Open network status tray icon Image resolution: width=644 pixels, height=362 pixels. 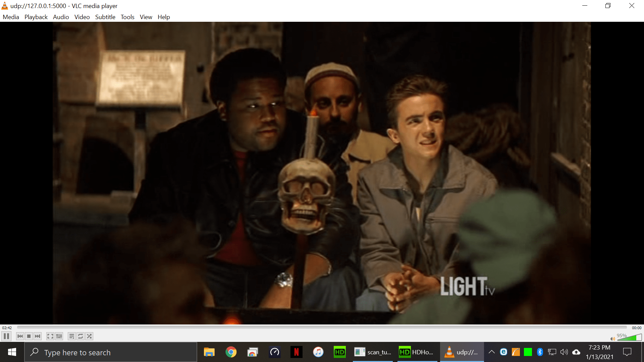pyautogui.click(x=552, y=352)
